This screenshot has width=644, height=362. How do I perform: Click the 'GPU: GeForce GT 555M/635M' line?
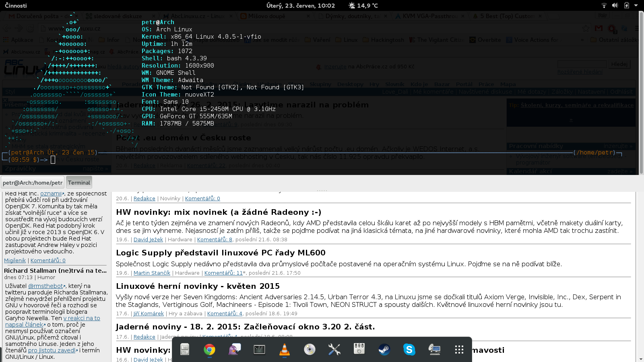[187, 116]
